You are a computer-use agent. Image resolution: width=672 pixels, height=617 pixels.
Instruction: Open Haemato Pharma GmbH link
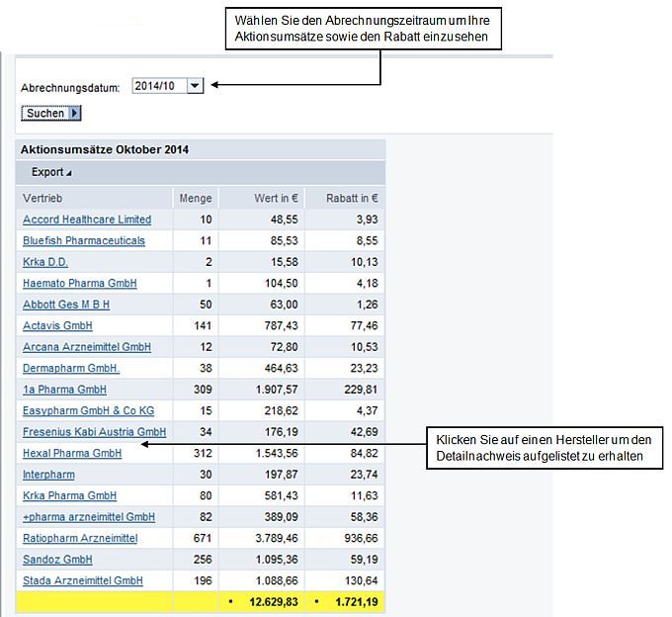(x=80, y=284)
